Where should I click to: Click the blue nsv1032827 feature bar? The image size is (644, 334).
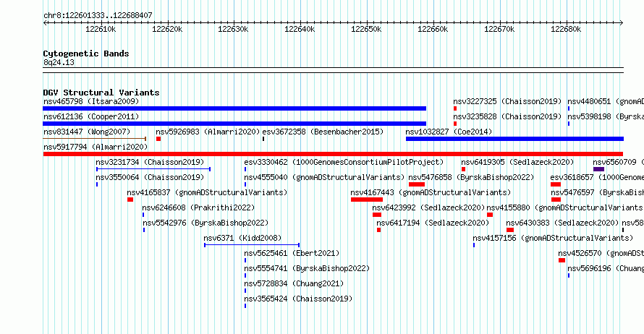pyautogui.click(x=514, y=139)
